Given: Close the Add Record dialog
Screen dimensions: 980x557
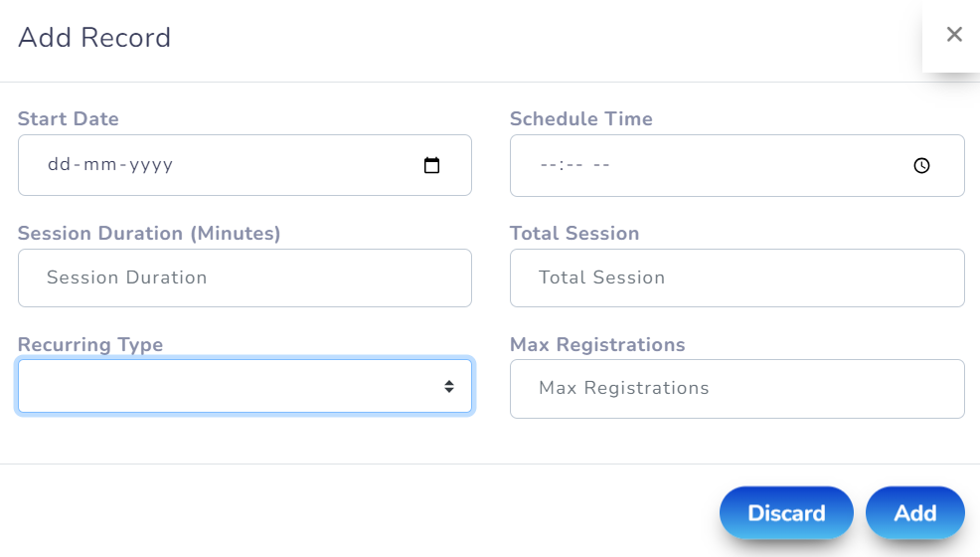Looking at the screenshot, I should 954,35.
